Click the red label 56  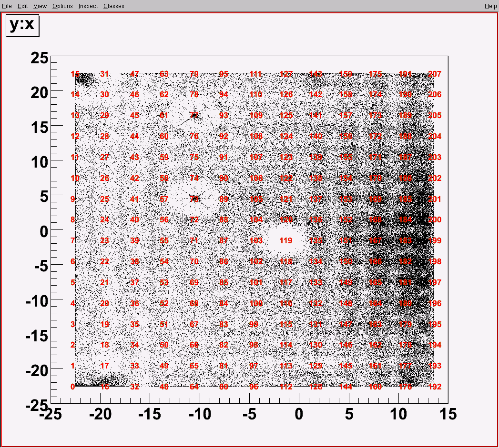[164, 219]
